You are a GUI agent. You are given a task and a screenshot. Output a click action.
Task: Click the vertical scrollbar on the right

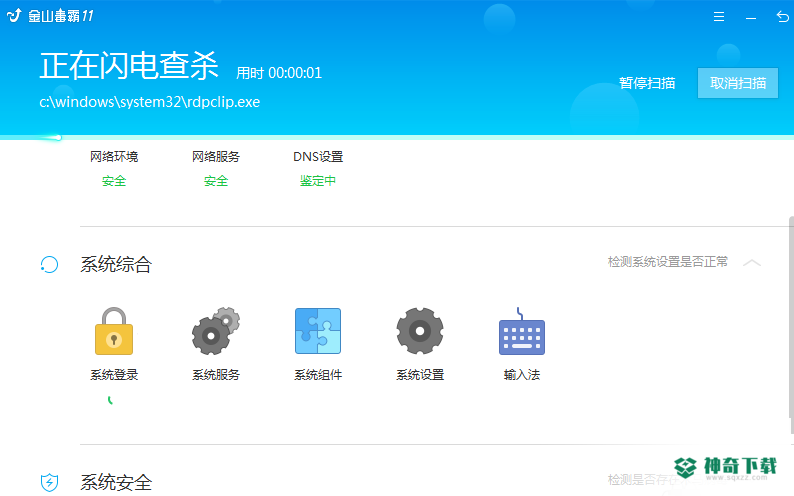791,324
